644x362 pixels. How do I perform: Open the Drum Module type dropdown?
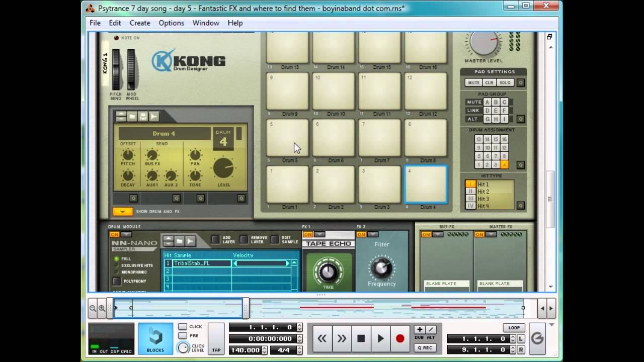tap(127, 234)
